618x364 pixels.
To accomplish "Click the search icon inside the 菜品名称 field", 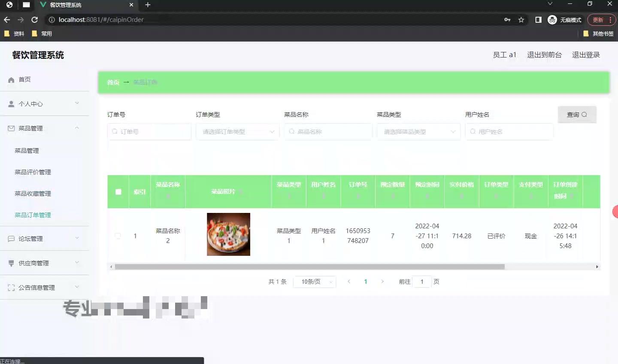I will tap(292, 132).
